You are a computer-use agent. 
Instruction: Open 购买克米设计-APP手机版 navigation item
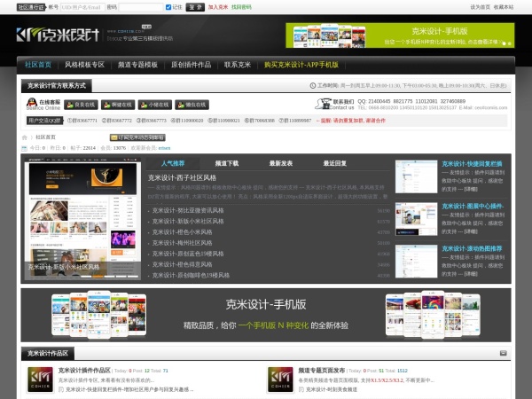(301, 65)
